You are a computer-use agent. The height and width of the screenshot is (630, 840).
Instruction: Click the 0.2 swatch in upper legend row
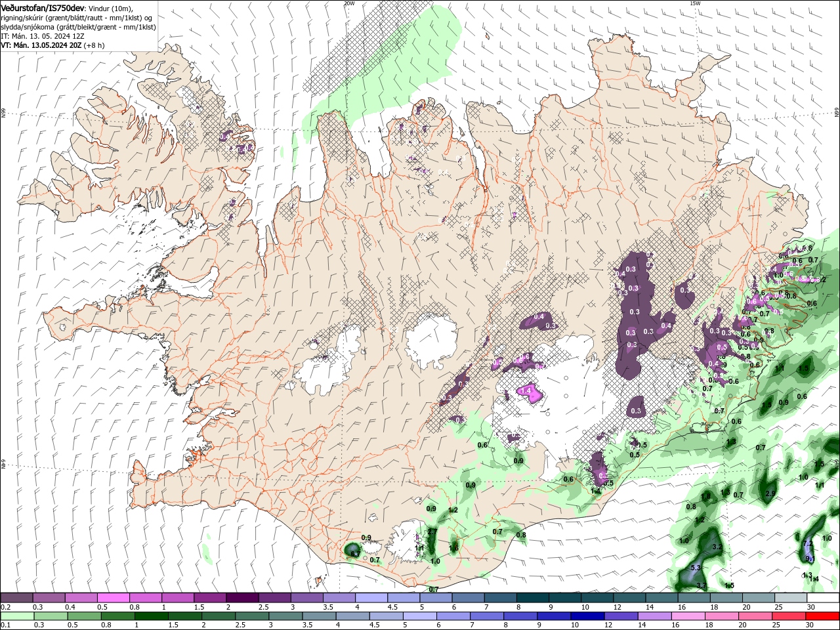tap(16, 598)
